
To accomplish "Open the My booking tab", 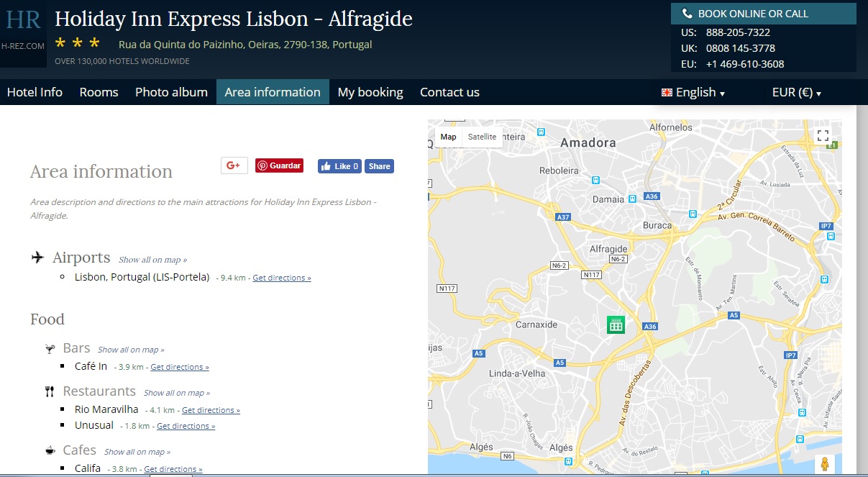I will (370, 92).
